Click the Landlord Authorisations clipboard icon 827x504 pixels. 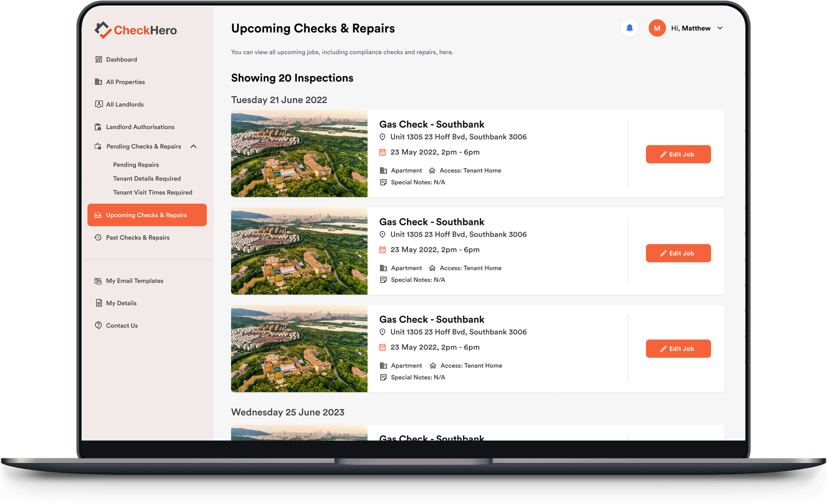pyautogui.click(x=98, y=127)
